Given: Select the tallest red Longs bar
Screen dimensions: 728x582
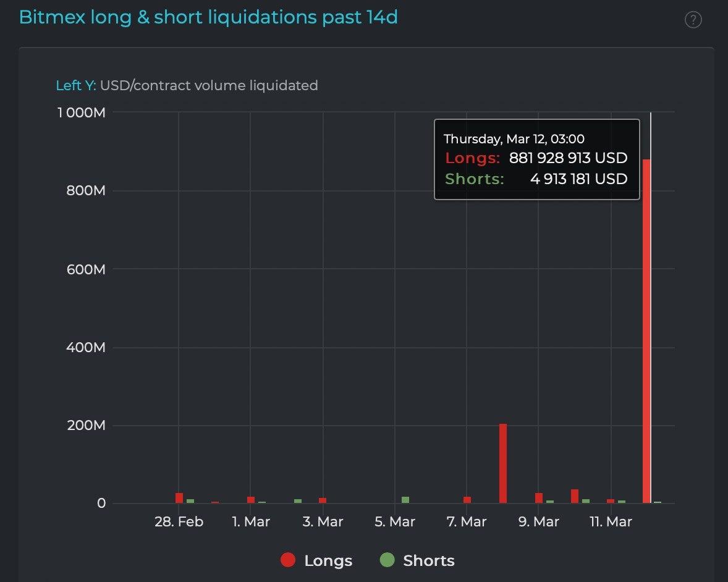Looking at the screenshot, I should coord(646,334).
